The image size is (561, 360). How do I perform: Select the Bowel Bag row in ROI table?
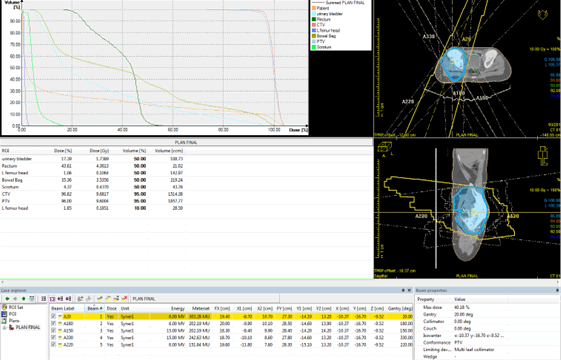tap(93, 180)
